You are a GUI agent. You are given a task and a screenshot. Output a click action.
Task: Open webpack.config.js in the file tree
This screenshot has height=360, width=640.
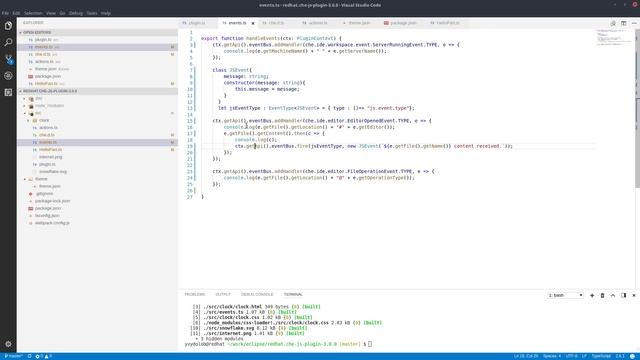click(97, 223)
